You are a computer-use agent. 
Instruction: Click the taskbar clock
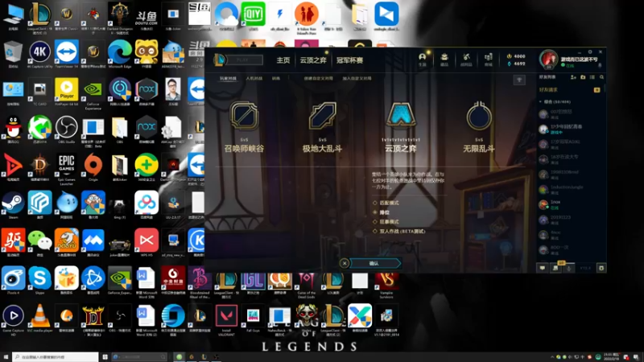tap(612, 356)
